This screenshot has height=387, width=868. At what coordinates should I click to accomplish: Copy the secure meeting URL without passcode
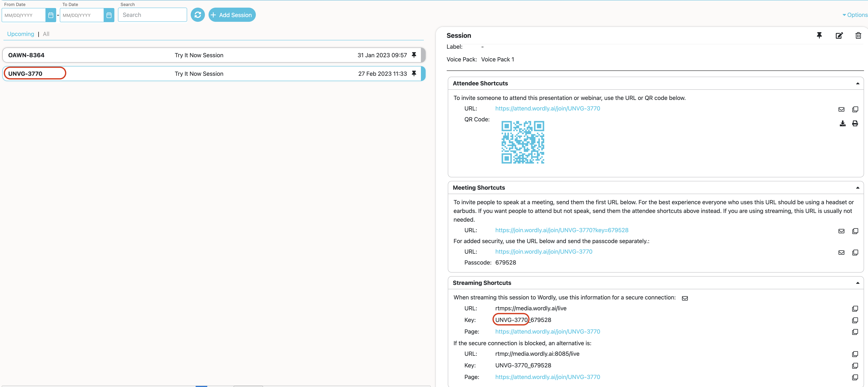point(855,253)
